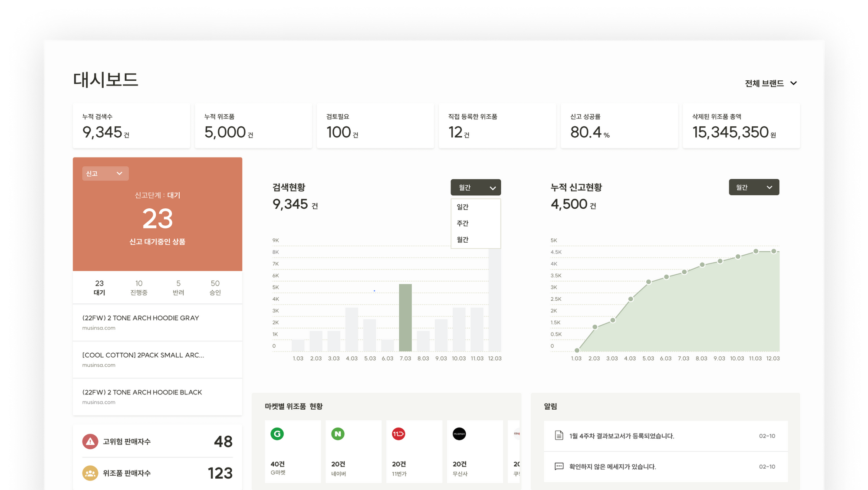Click the 네이버 green N icon
Screen dimensions: 868x490
pos(338,434)
